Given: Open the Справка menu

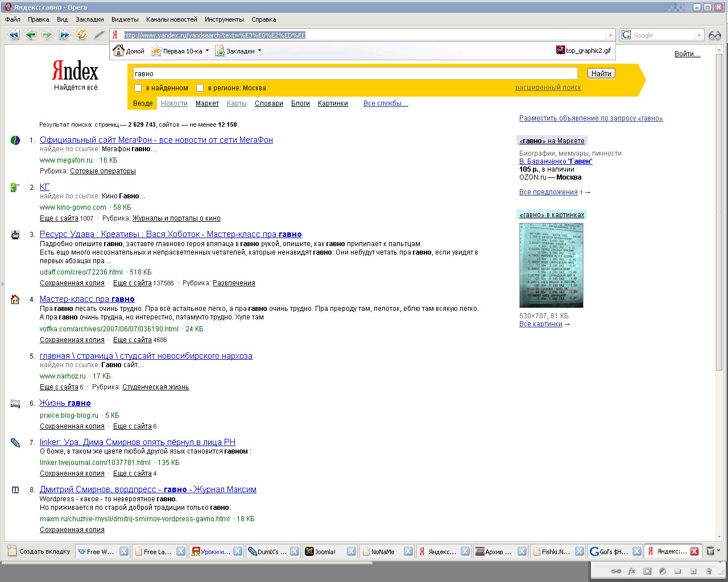Looking at the screenshot, I should (263, 19).
